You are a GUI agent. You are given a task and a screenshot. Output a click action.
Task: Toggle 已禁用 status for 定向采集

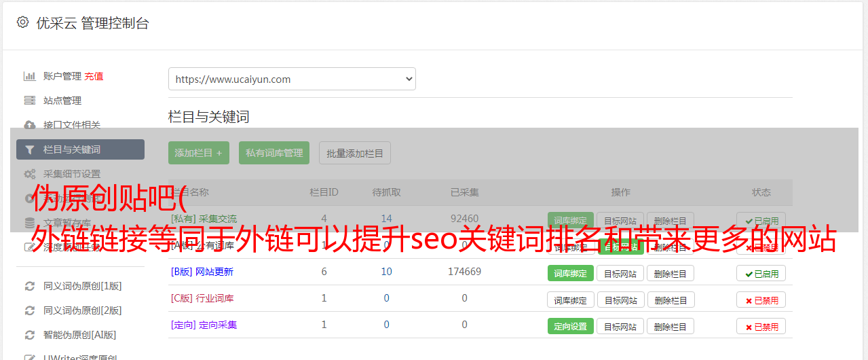pyautogui.click(x=761, y=327)
